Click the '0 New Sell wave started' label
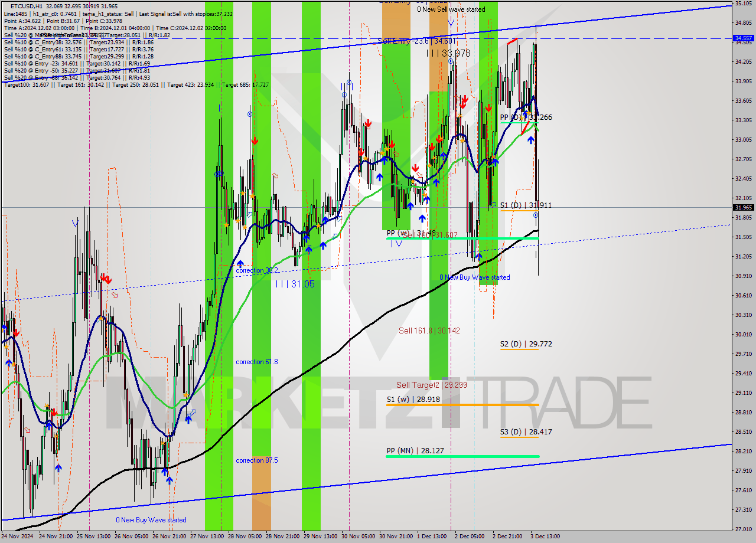Screen dimensions: 756x543 451,9
